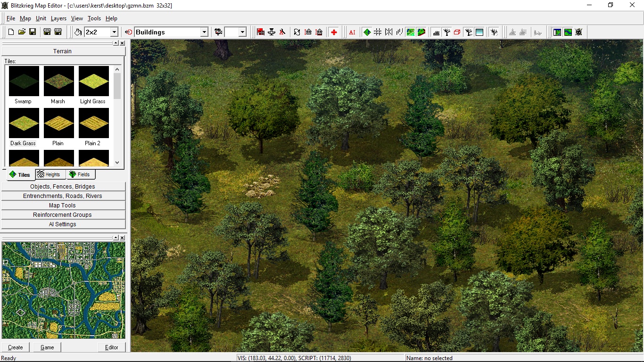
Task: Open the Help menu
Action: [x=111, y=18]
